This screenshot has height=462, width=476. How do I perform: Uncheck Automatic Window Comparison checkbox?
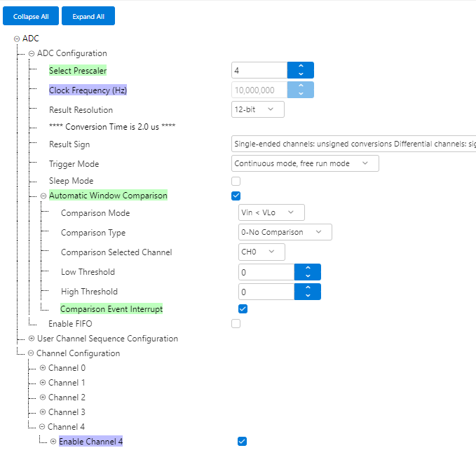coord(236,196)
